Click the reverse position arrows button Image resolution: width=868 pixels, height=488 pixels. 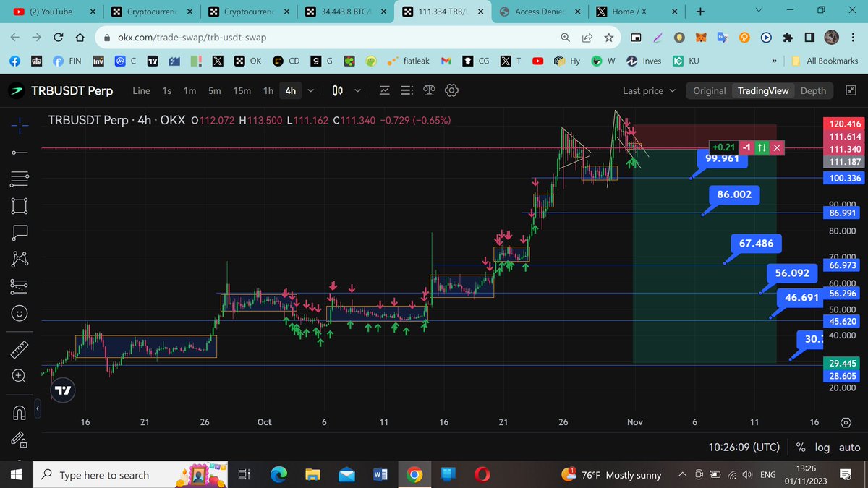point(762,147)
